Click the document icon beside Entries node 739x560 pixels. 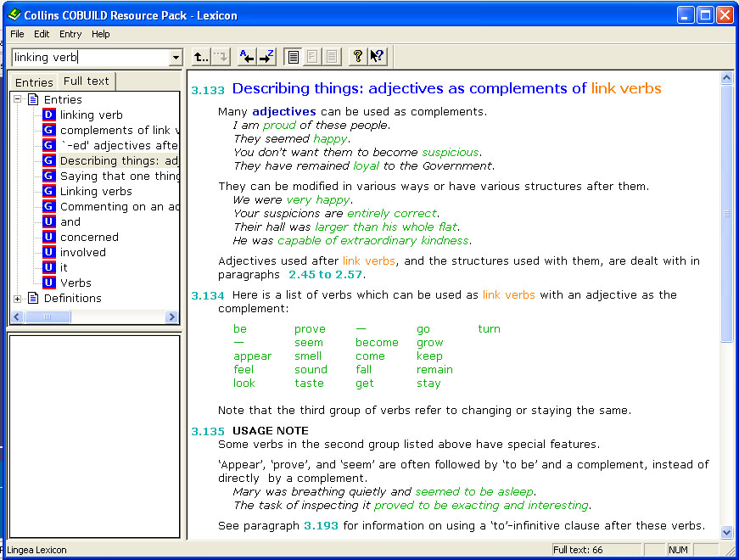(33, 99)
